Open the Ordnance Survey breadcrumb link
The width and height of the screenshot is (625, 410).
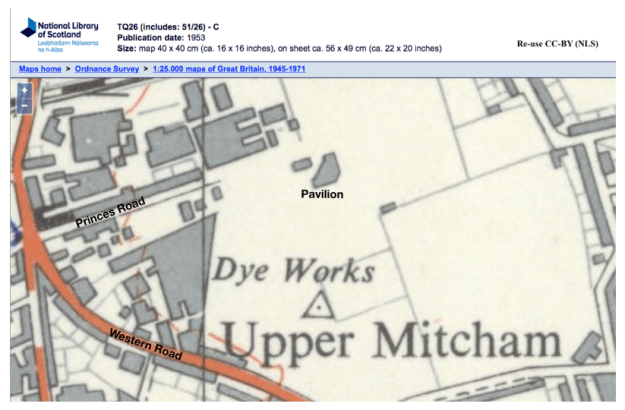[108, 68]
